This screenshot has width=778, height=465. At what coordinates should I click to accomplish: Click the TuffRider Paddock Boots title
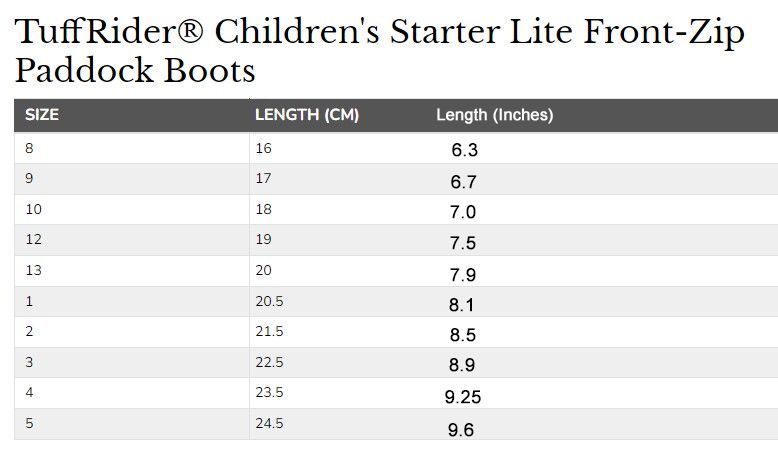pyautogui.click(x=380, y=52)
